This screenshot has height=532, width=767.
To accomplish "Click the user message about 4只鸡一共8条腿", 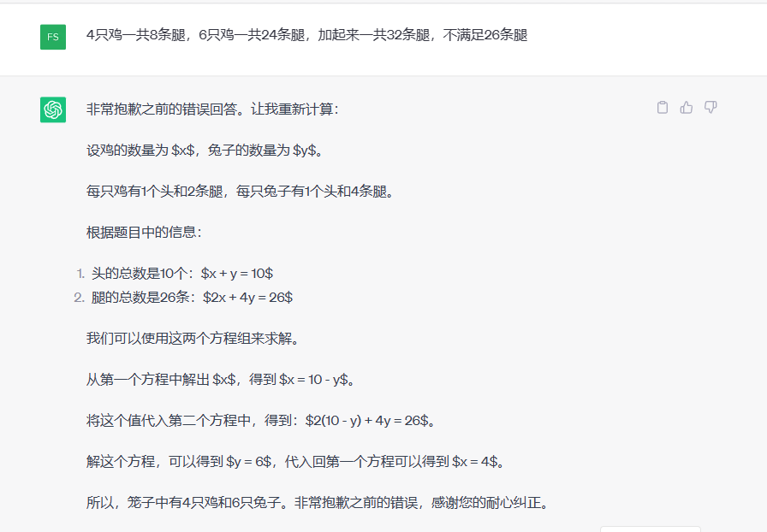I will [x=306, y=36].
